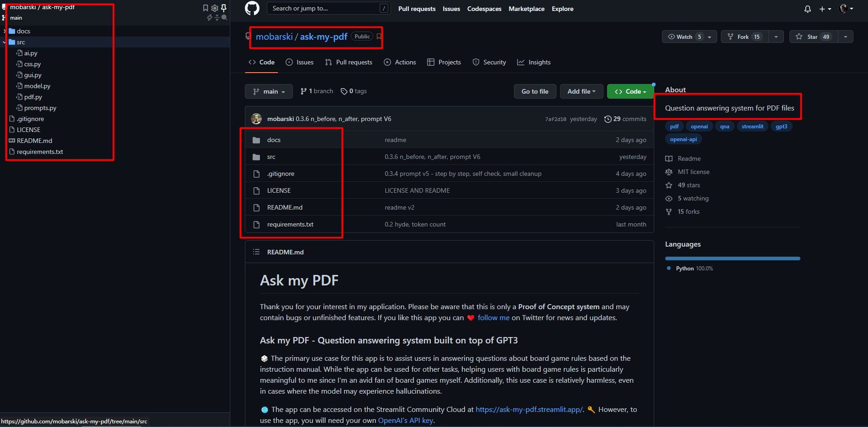Switch to the Code tab
The height and width of the screenshot is (427, 868).
tap(261, 62)
